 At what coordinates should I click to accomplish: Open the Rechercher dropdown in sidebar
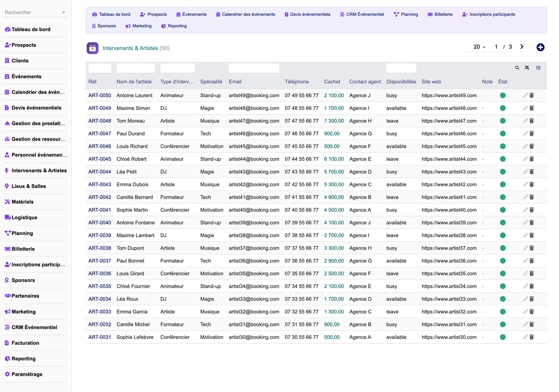[x=35, y=13]
